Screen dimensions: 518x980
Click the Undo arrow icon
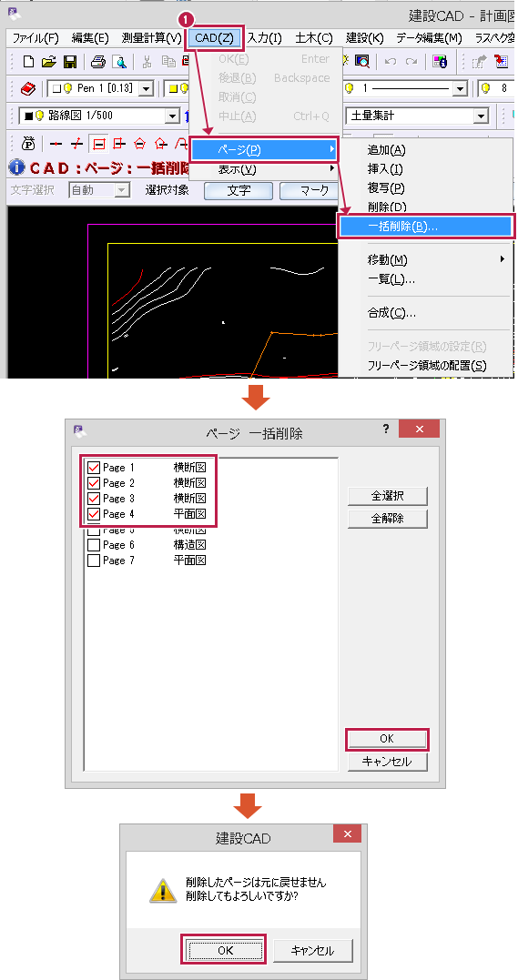point(391,61)
